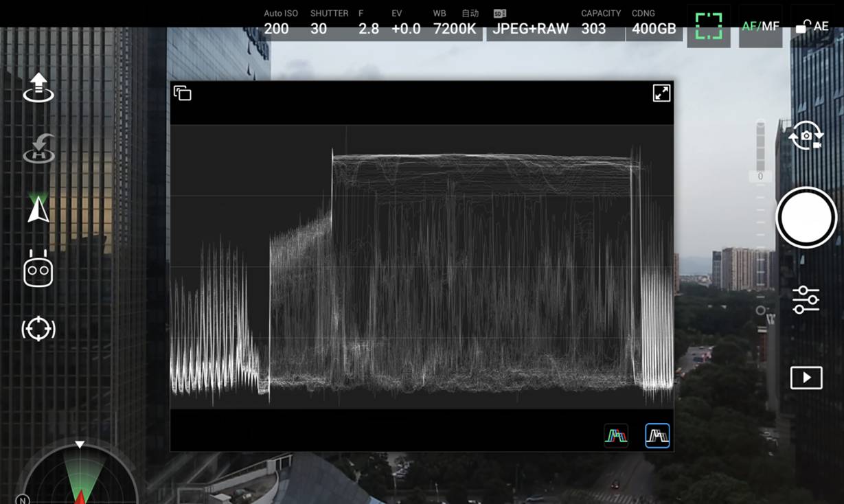Expand the waveform panel to fullscreen
This screenshot has width=844, height=504.
[x=661, y=93]
